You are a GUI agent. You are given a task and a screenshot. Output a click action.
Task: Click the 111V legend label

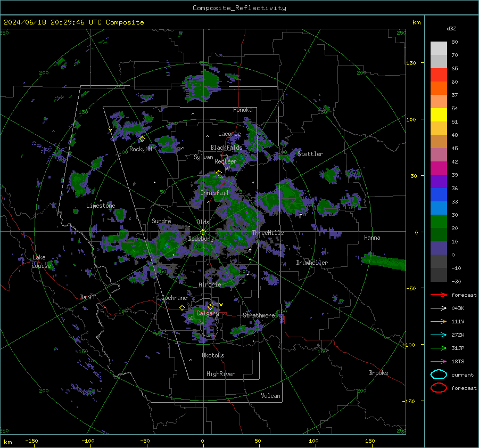(458, 321)
